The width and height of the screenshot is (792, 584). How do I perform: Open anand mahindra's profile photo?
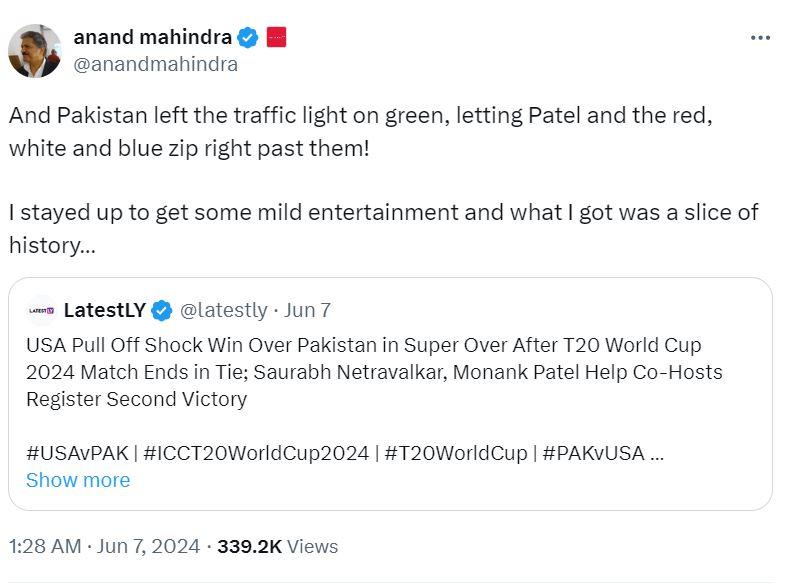point(35,51)
